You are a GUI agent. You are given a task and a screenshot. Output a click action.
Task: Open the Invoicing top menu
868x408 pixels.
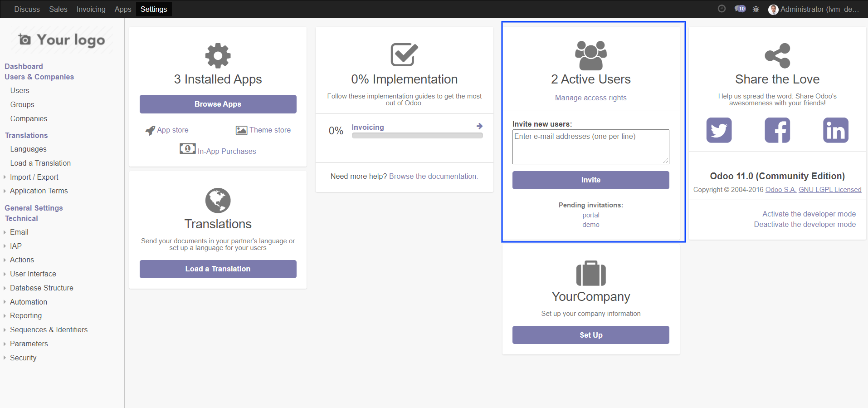[x=91, y=9]
